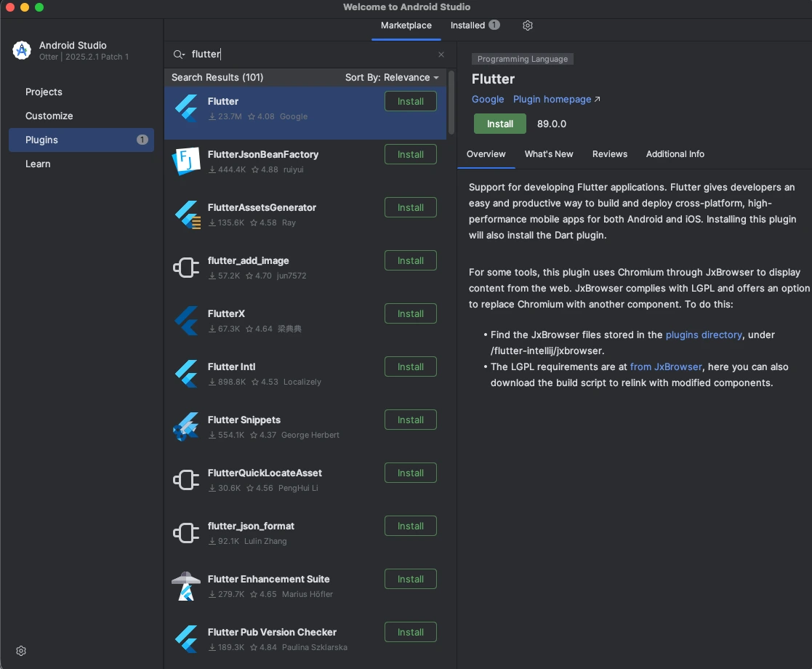
Task: Switch to the Installed tab
Action: coord(469,25)
